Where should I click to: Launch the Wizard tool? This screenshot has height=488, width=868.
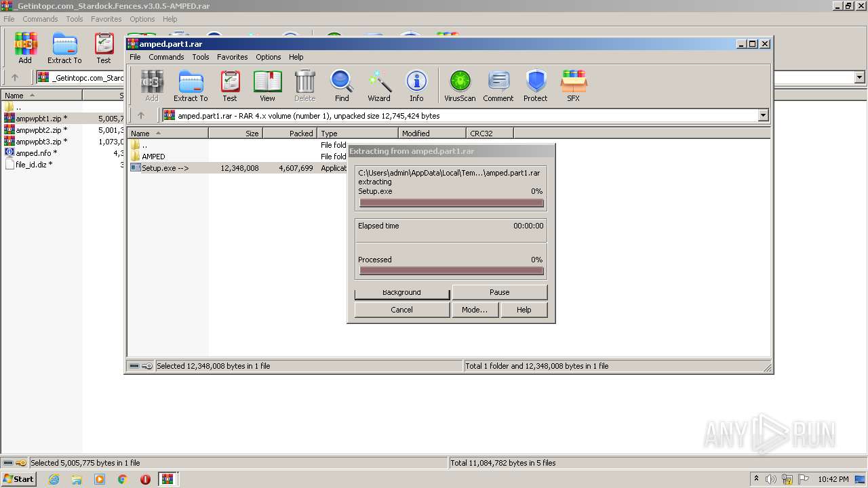[x=379, y=86]
